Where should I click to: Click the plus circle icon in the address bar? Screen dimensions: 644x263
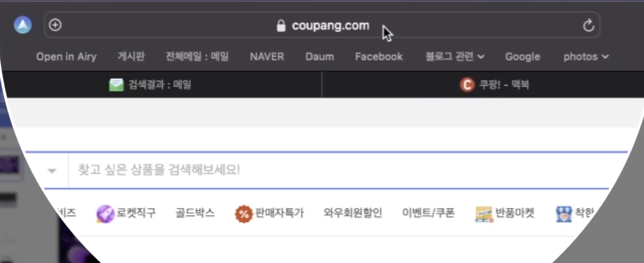pos(55,25)
